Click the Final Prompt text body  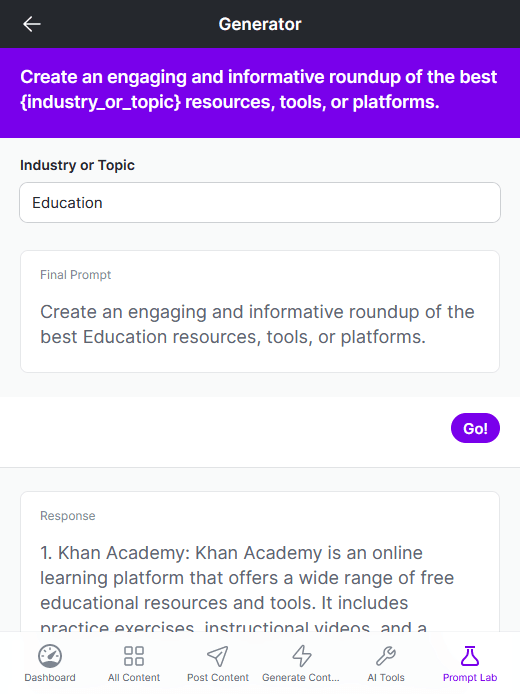[x=257, y=324]
